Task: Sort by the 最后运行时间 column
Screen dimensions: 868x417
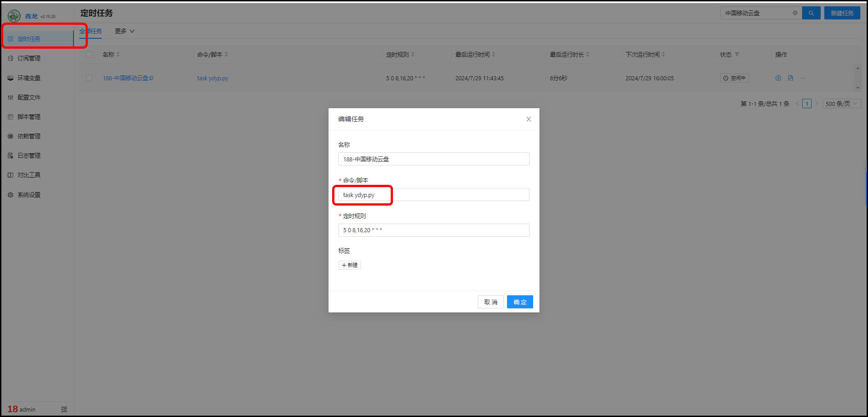Action: tap(493, 55)
